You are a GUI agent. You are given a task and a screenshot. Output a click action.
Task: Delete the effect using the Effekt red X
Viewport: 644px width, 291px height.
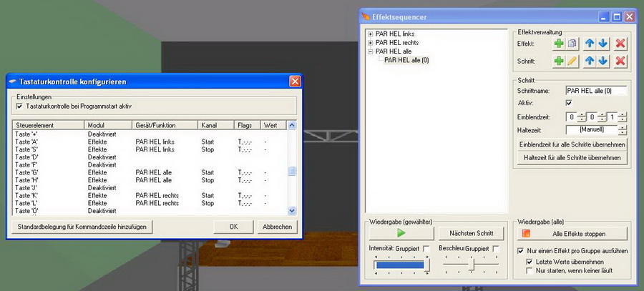tap(620, 44)
